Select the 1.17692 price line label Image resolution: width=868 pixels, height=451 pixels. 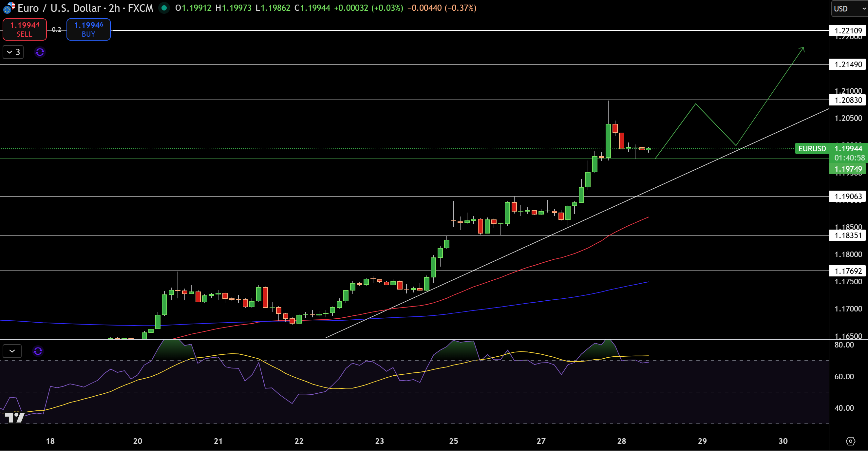(x=848, y=271)
